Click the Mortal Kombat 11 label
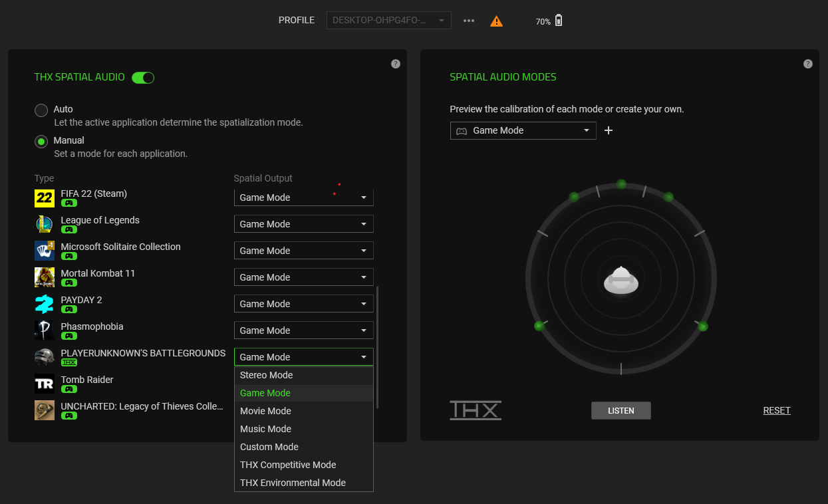The height and width of the screenshot is (504, 828). [98, 273]
